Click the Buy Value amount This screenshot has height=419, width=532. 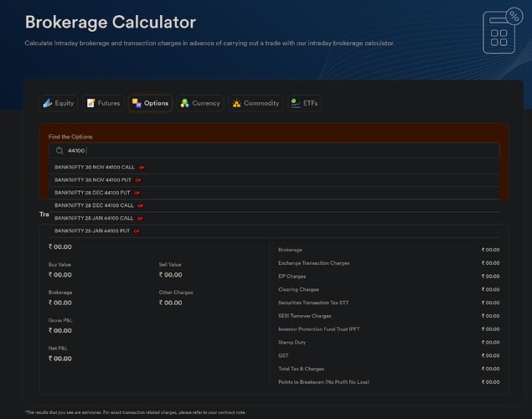click(60, 275)
